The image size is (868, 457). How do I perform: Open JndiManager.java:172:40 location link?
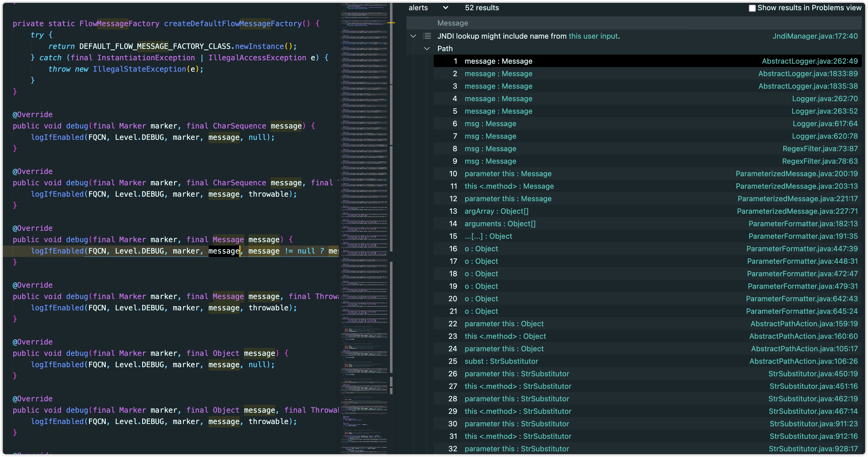click(x=815, y=36)
